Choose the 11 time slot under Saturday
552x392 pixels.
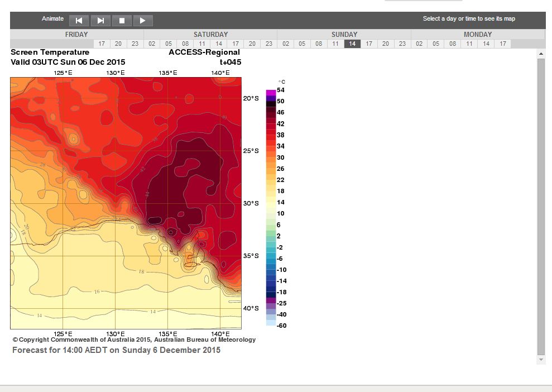(x=202, y=44)
